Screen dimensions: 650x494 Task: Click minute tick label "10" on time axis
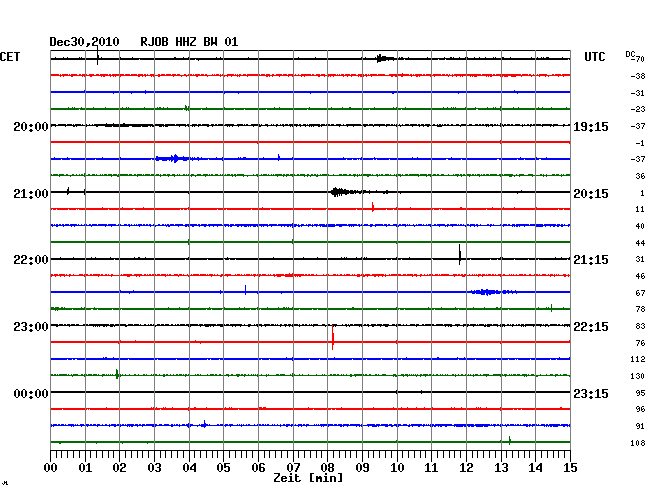point(397,468)
